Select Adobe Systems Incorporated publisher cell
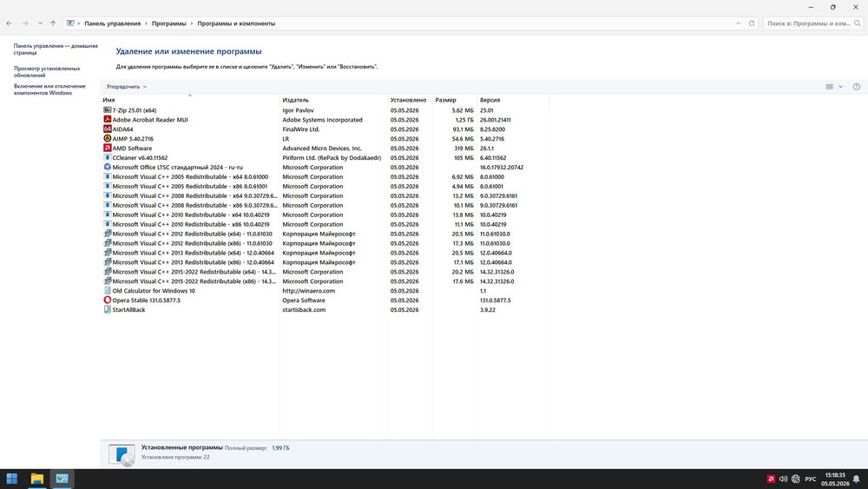This screenshot has height=489, width=868. click(x=322, y=120)
